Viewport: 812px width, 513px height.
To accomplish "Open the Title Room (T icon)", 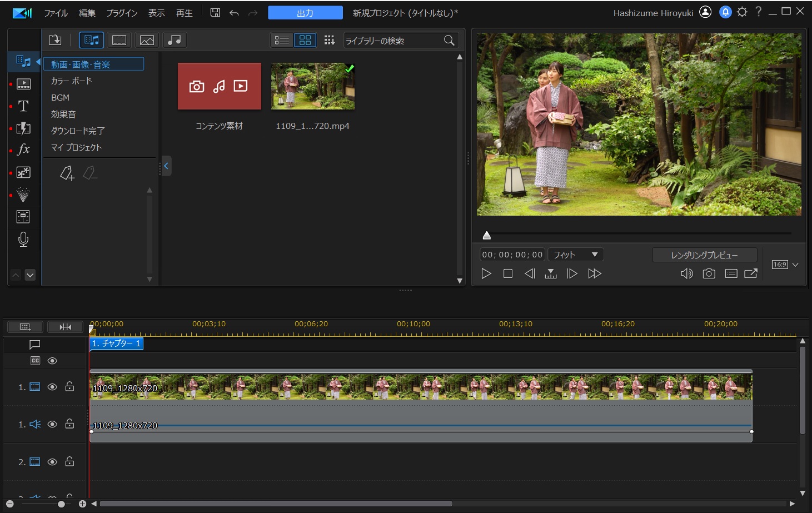I will click(23, 106).
